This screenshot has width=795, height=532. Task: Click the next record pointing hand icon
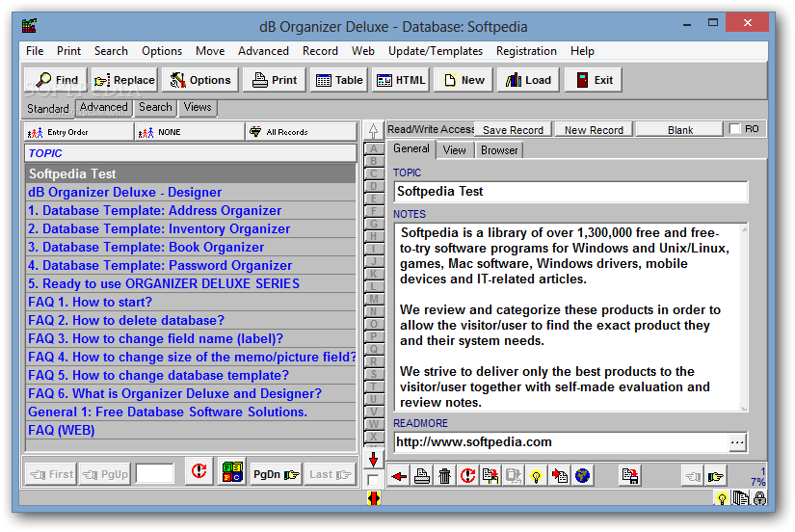pos(715,476)
